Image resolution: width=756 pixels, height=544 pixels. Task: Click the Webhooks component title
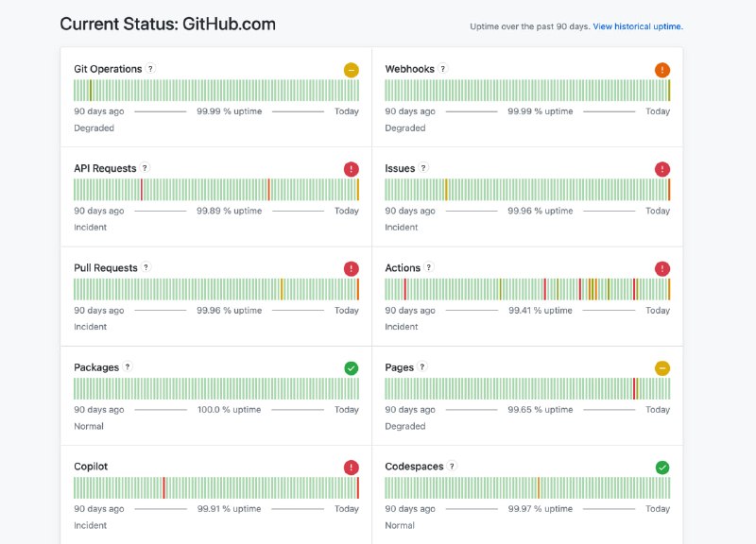(x=409, y=69)
